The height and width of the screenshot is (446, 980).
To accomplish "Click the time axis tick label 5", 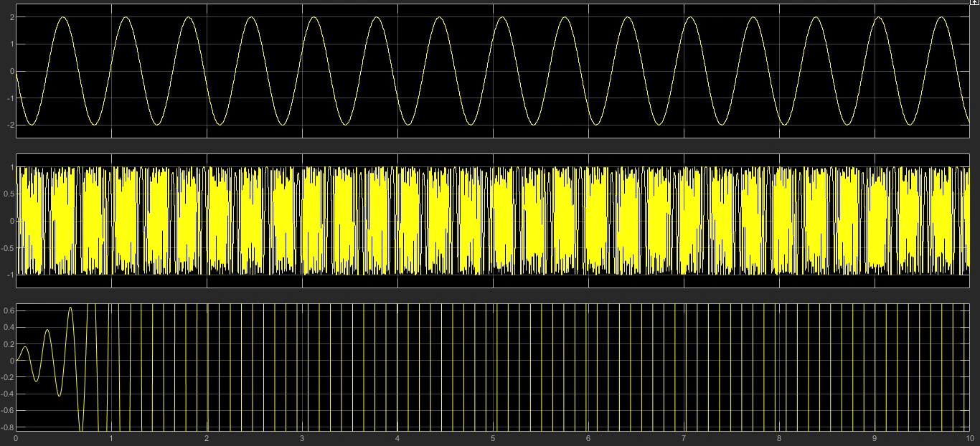I will click(x=493, y=437).
